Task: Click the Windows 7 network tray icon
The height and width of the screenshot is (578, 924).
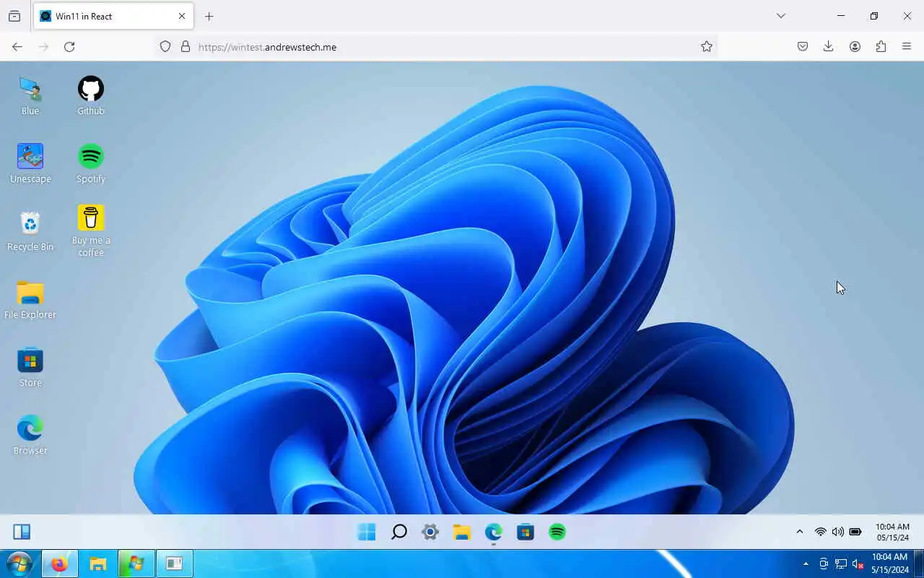Action: [x=841, y=564]
